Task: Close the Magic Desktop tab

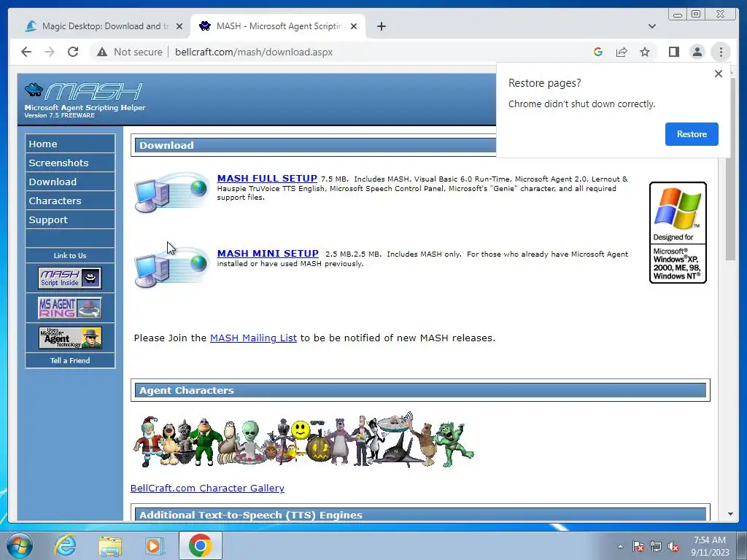Action: click(x=179, y=26)
